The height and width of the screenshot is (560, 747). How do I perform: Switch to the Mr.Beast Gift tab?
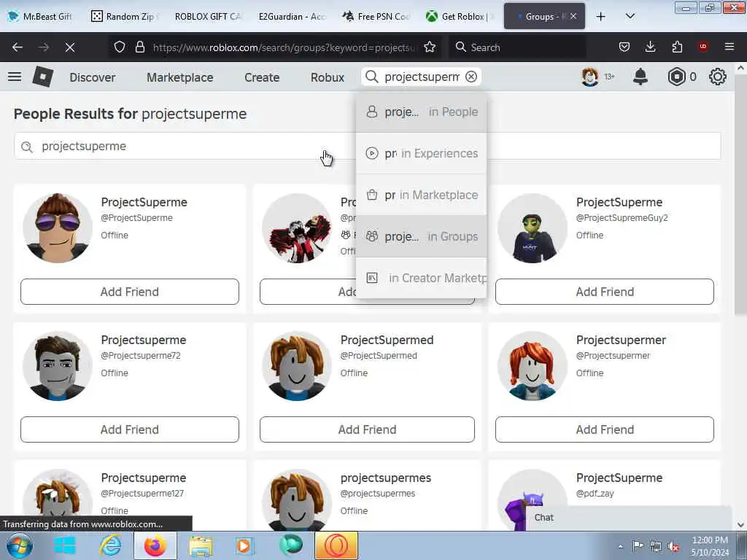point(40,17)
